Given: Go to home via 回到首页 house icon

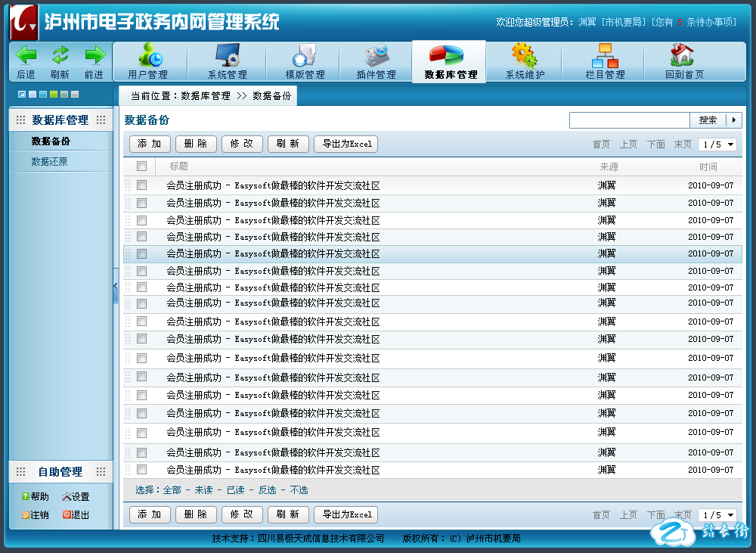Looking at the screenshot, I should coord(683,55).
